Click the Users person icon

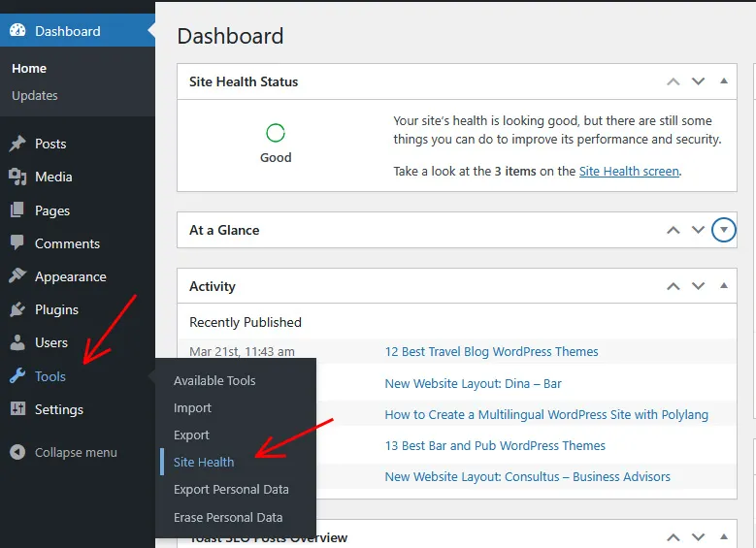point(17,342)
